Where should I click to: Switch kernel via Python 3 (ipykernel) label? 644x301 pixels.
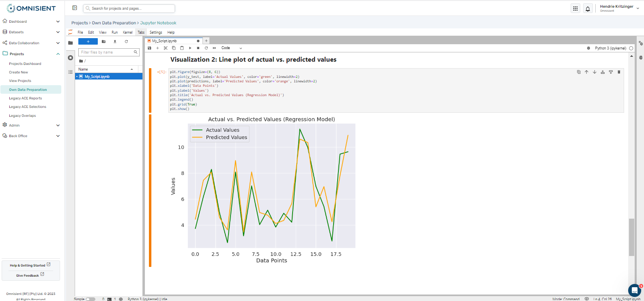pyautogui.click(x=610, y=48)
